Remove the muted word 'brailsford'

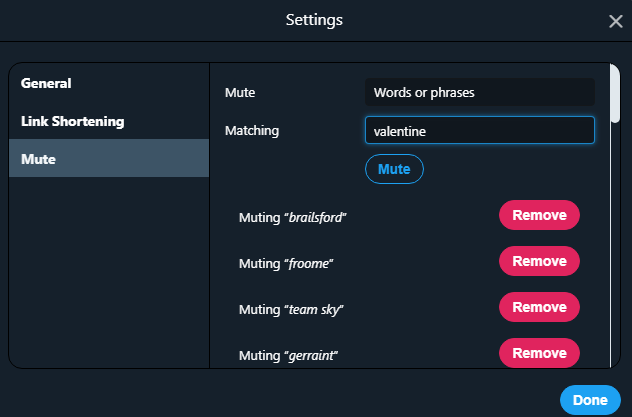pyautogui.click(x=539, y=215)
